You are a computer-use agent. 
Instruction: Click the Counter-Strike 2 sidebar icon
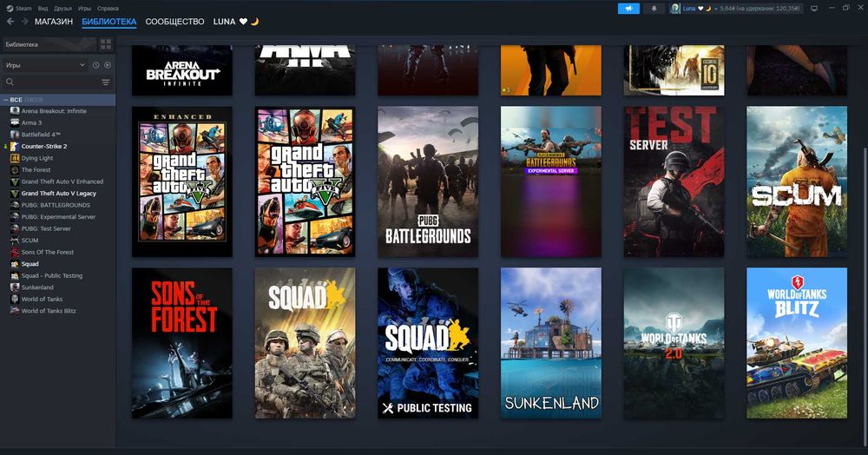15,146
